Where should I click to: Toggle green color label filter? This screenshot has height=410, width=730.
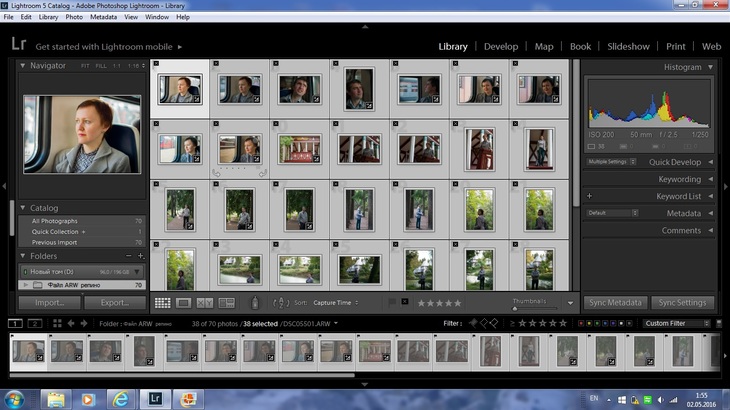pyautogui.click(x=597, y=323)
